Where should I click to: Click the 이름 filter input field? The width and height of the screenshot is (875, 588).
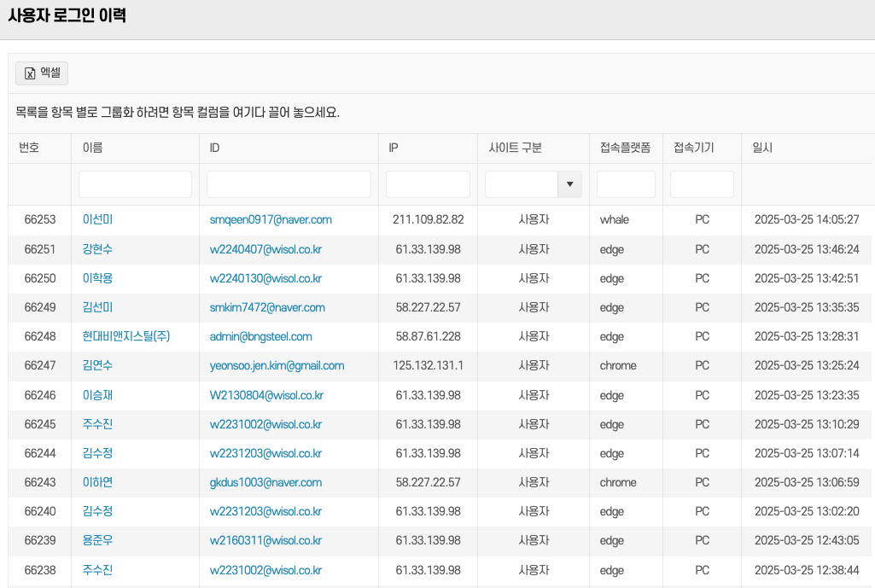point(135,184)
